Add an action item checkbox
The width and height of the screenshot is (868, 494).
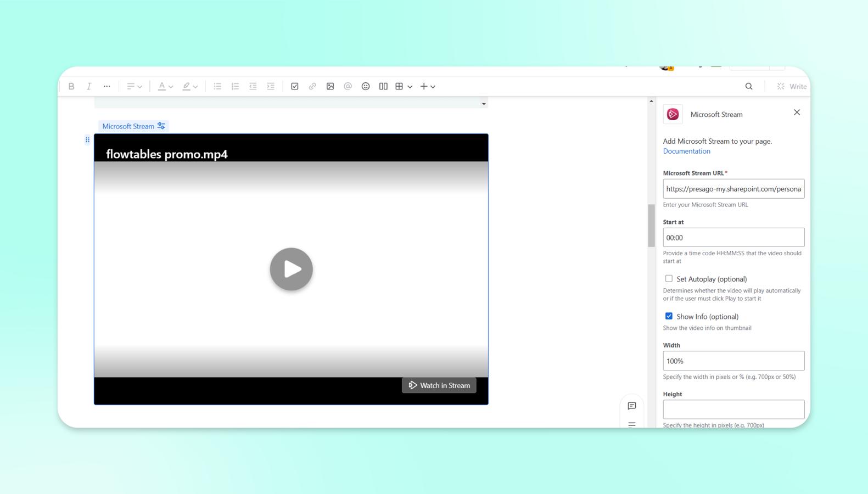tap(295, 86)
